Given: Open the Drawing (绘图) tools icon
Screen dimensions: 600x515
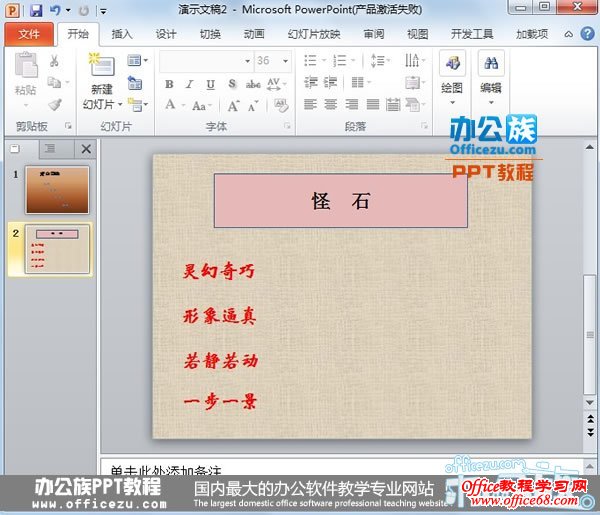Looking at the screenshot, I should pos(453,68).
